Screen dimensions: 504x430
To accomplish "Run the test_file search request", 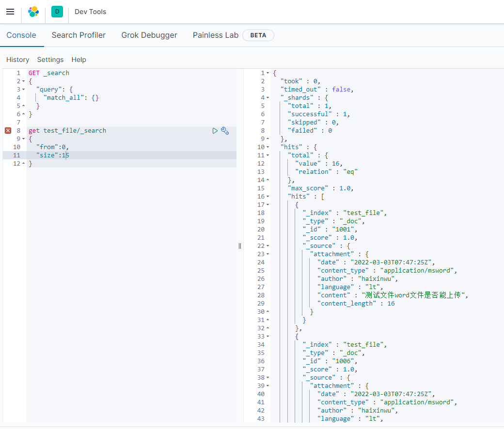I will [x=215, y=131].
